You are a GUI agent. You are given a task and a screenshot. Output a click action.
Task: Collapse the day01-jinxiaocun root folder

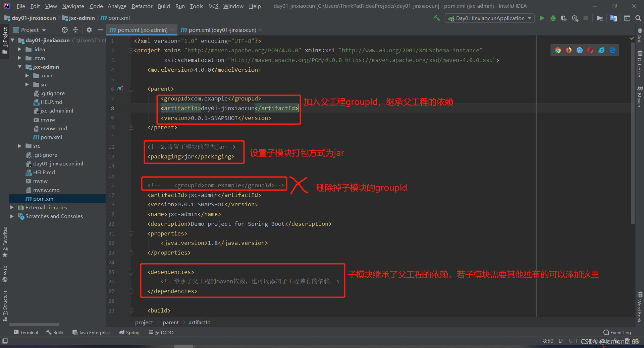click(12, 40)
